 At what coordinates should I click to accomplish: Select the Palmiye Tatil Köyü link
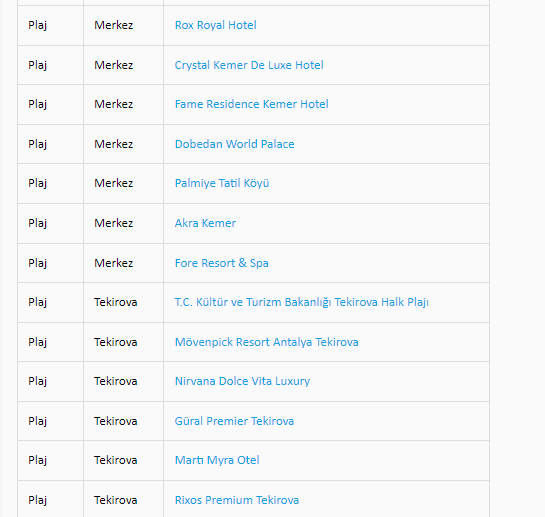pos(222,183)
